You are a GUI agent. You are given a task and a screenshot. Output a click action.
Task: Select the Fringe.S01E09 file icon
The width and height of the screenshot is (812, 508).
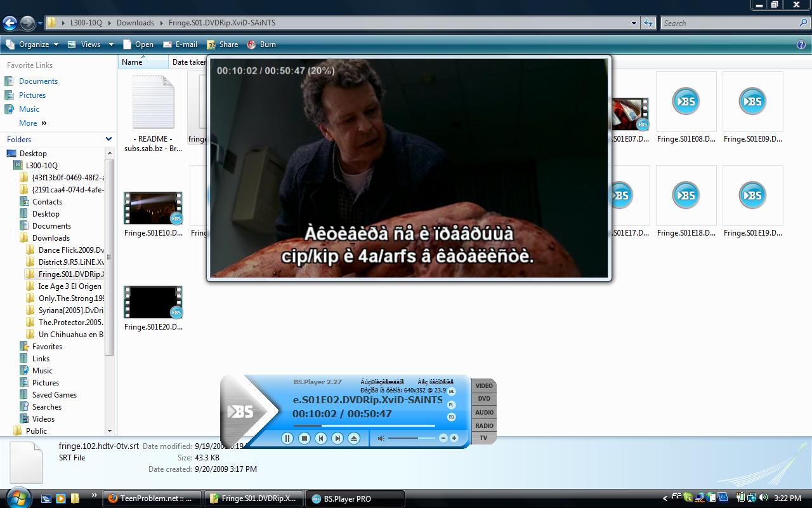[x=752, y=102]
